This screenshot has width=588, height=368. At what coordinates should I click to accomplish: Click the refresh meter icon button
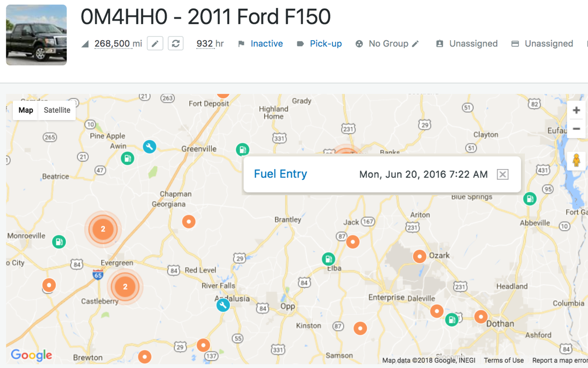point(176,44)
